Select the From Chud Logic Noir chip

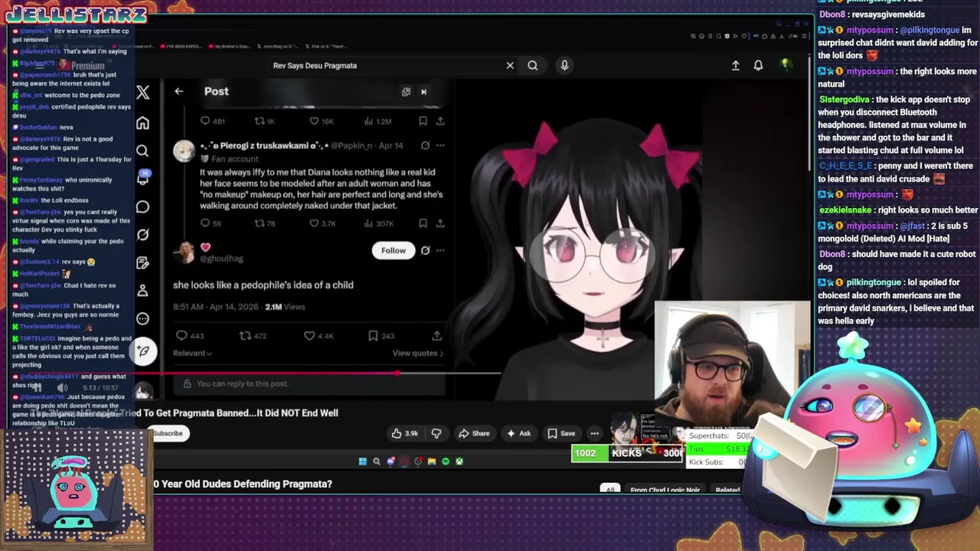tap(665, 490)
